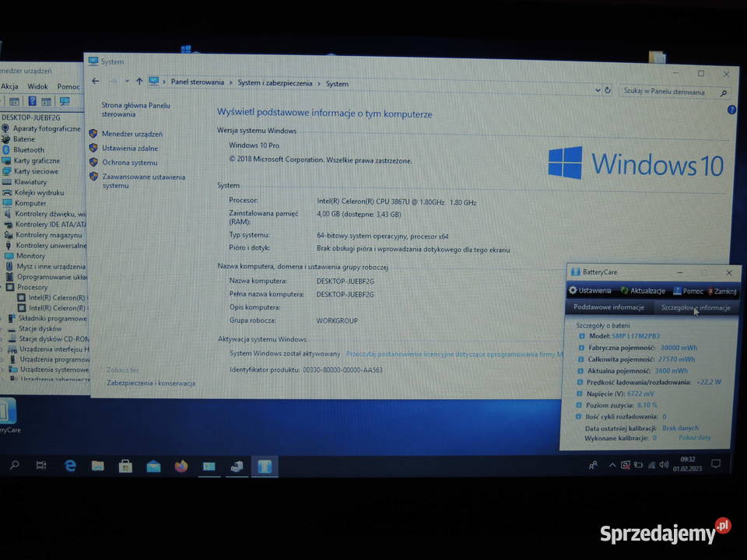
Task: Expand Karty graficzne category
Action: coord(37,160)
